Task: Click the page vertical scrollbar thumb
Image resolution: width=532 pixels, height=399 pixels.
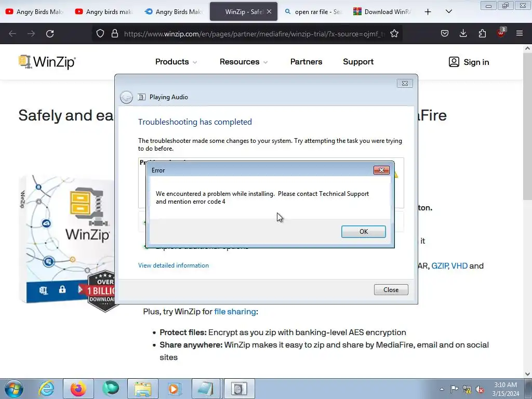Action: 527,126
